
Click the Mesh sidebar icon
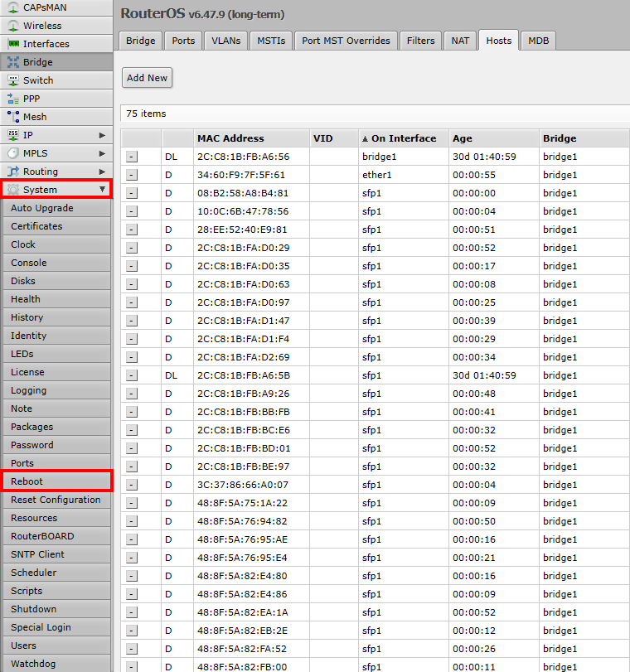(x=13, y=117)
